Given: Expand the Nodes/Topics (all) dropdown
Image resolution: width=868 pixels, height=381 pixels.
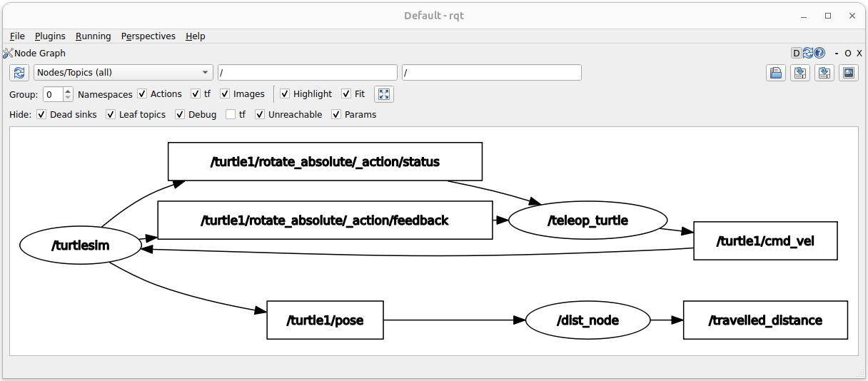Looking at the screenshot, I should click(123, 72).
